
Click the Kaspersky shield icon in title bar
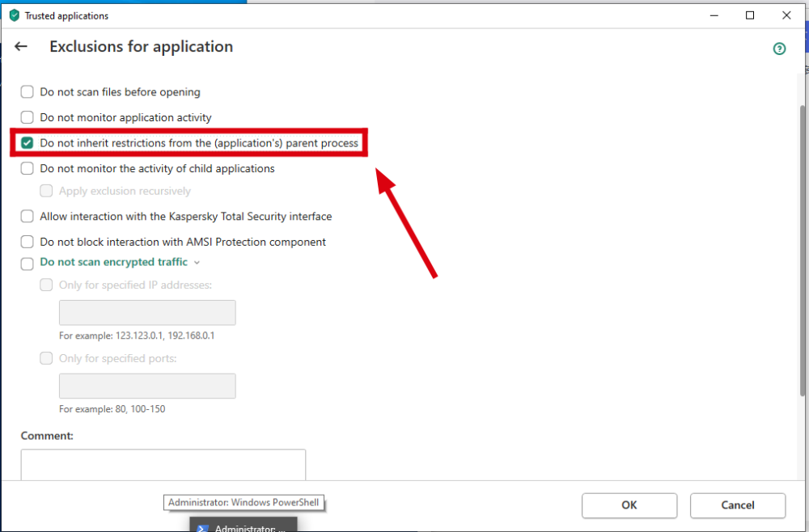tap(15, 15)
